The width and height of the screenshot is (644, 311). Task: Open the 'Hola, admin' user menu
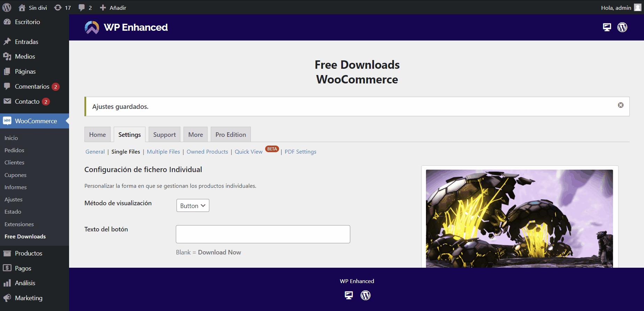[620, 8]
